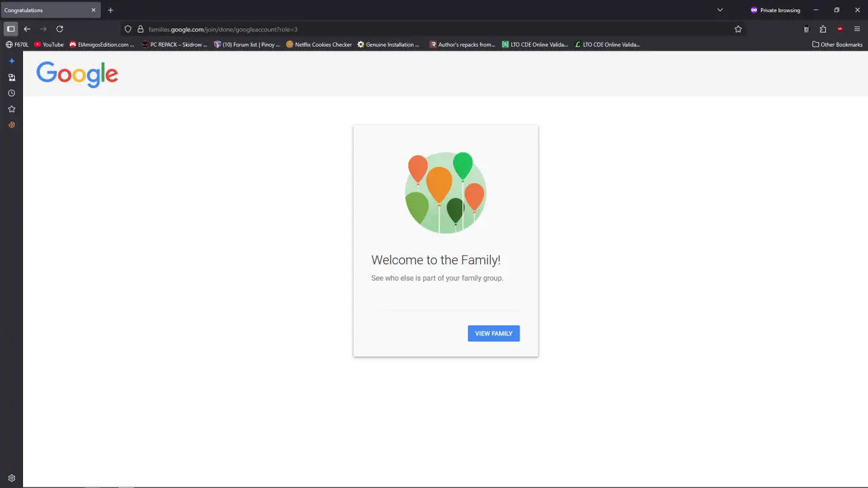Show site security padlock info
This screenshot has height=488, width=868.
click(140, 29)
